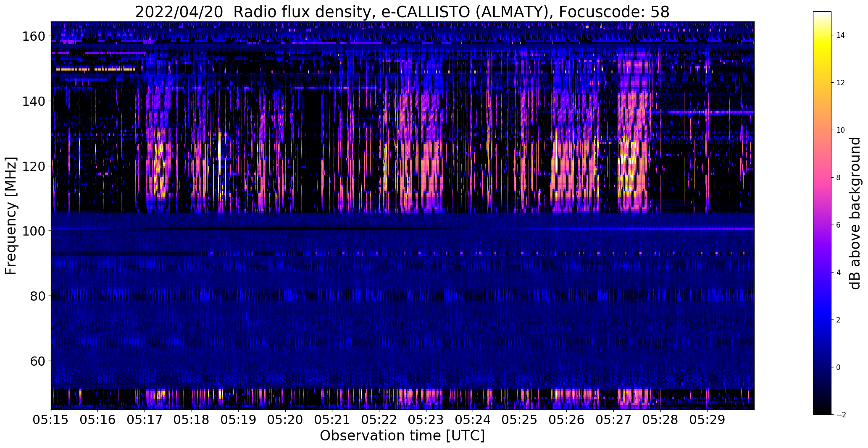Click the colorbar tick value 2
The image size is (868, 448).
coord(838,320)
